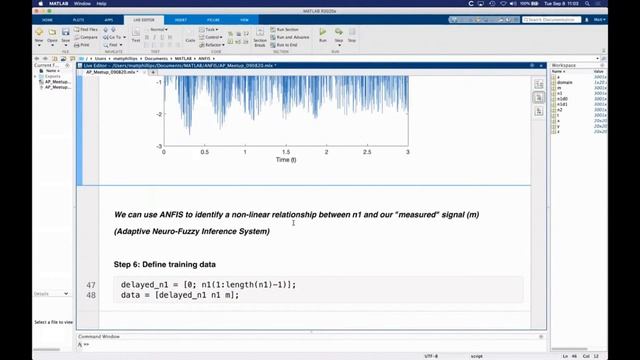Toggle italic text formatting
Screen dimensions: 640x360
coord(155,37)
